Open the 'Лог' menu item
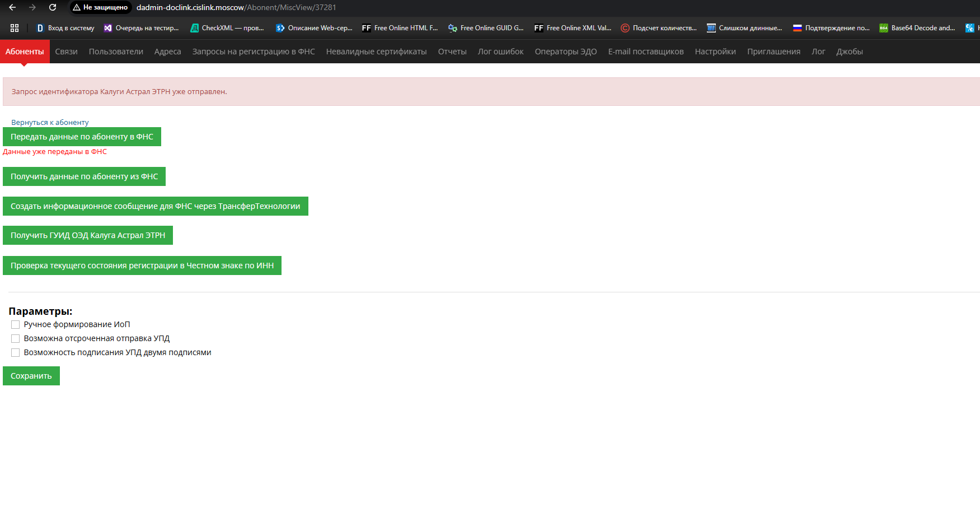The height and width of the screenshot is (517, 980). pos(818,52)
